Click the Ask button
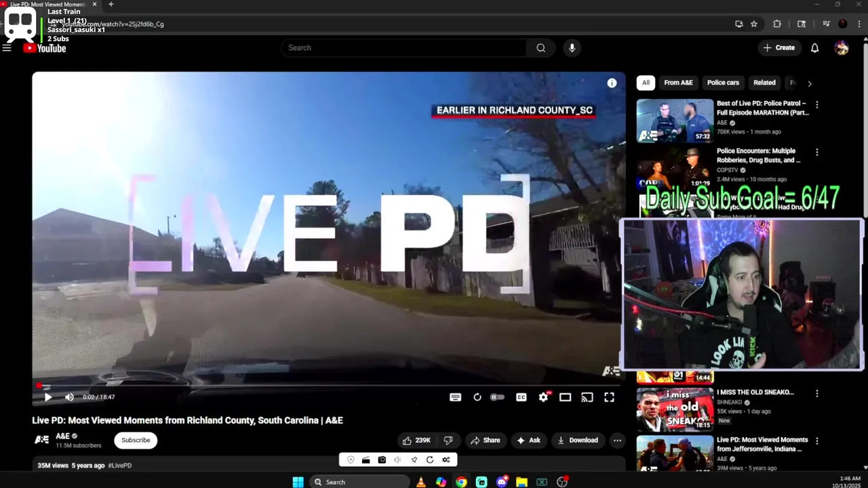This screenshot has width=868, height=488. click(528, 441)
